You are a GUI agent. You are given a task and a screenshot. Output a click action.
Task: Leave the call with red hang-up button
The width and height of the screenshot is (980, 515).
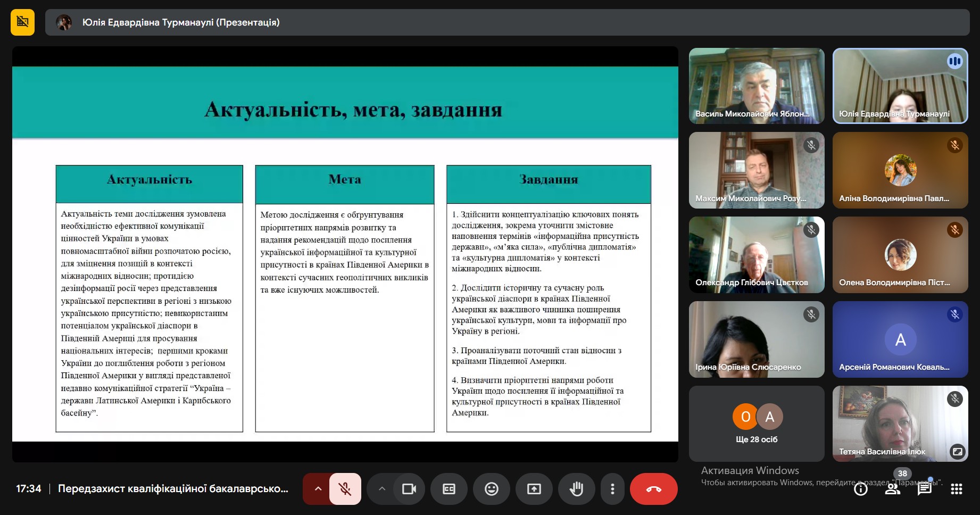[x=653, y=489]
